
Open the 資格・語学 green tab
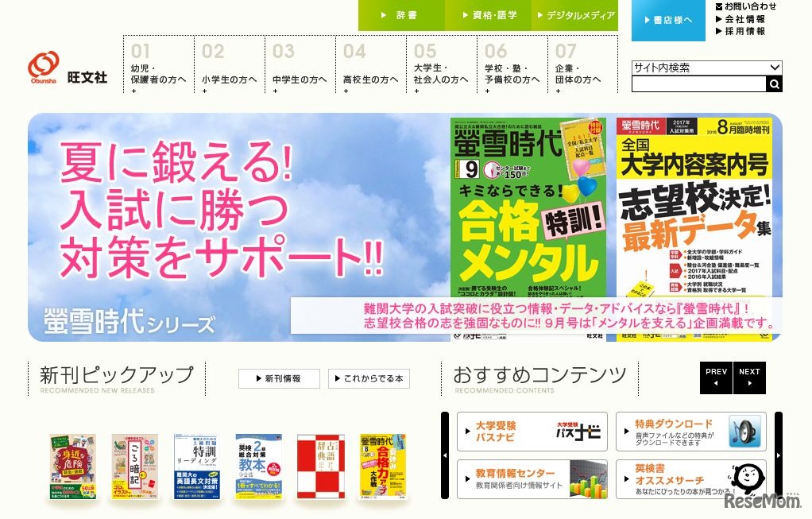(489, 15)
